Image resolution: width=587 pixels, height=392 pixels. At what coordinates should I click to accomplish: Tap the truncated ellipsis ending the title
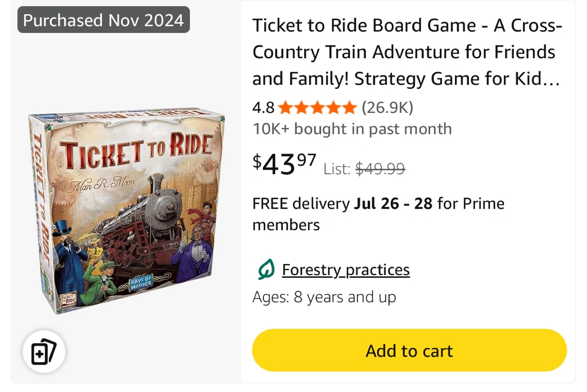(552, 79)
